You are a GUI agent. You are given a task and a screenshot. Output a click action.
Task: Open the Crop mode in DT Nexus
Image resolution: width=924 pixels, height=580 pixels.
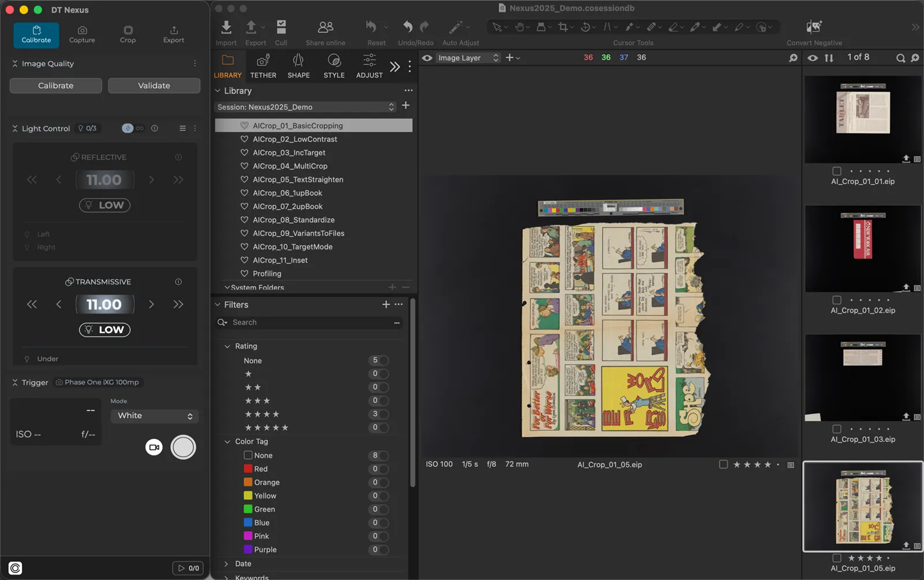(128, 35)
